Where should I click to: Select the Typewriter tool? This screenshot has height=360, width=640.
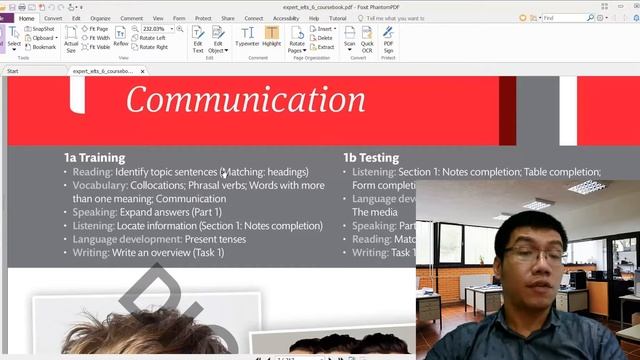pyautogui.click(x=247, y=36)
